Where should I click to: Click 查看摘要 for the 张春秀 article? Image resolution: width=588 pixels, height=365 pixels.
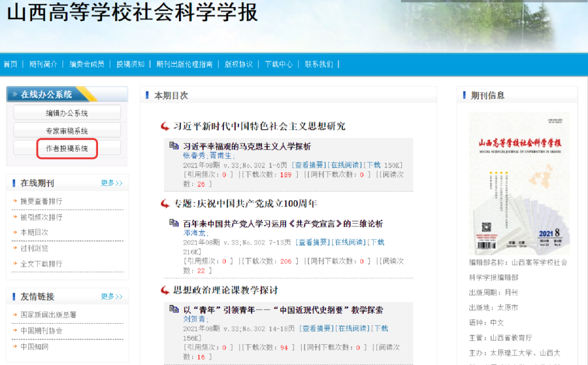click(309, 165)
